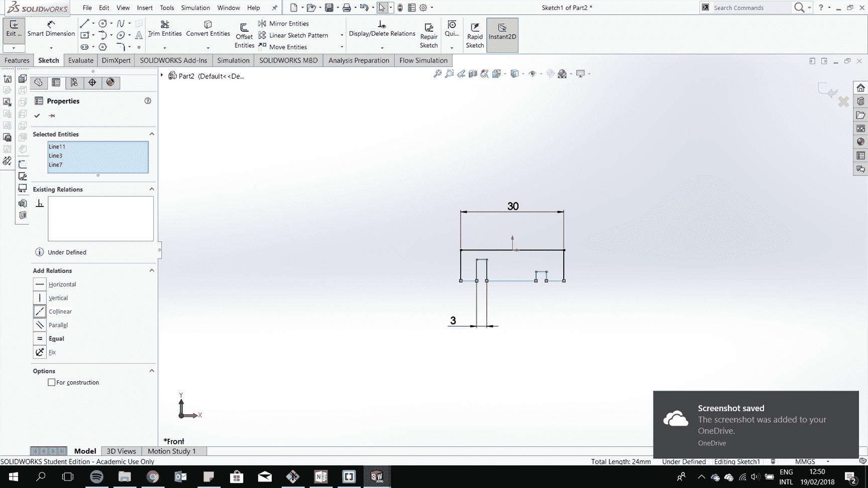The width and height of the screenshot is (868, 488).
Task: Open the Line tool dropdown arrow
Action: click(93, 23)
